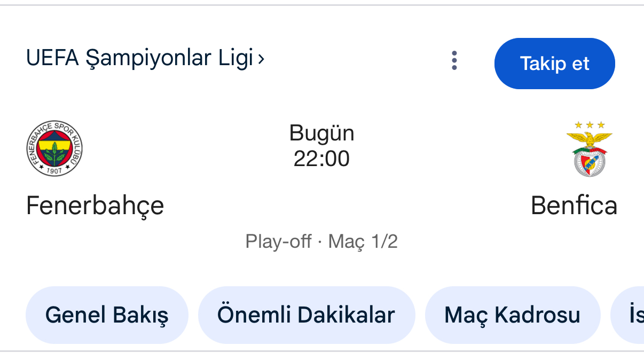Click the three gold stars above Benfica crest
The height and width of the screenshot is (361, 644).
[x=590, y=125]
